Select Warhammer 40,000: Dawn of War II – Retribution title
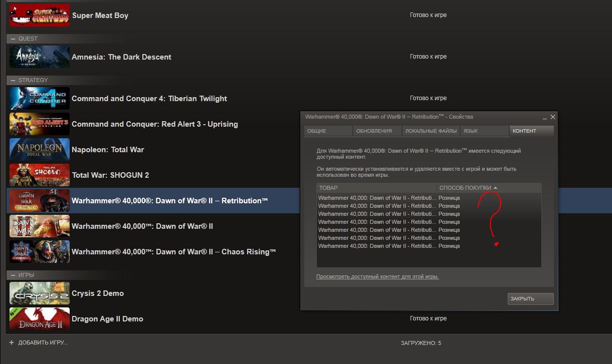The width and height of the screenshot is (612, 364). point(170,201)
